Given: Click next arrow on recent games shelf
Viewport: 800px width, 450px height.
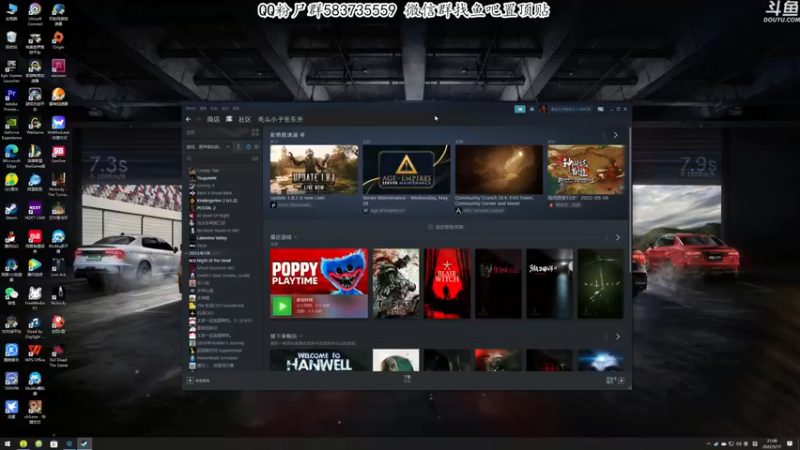Looking at the screenshot, I should pyautogui.click(x=618, y=237).
